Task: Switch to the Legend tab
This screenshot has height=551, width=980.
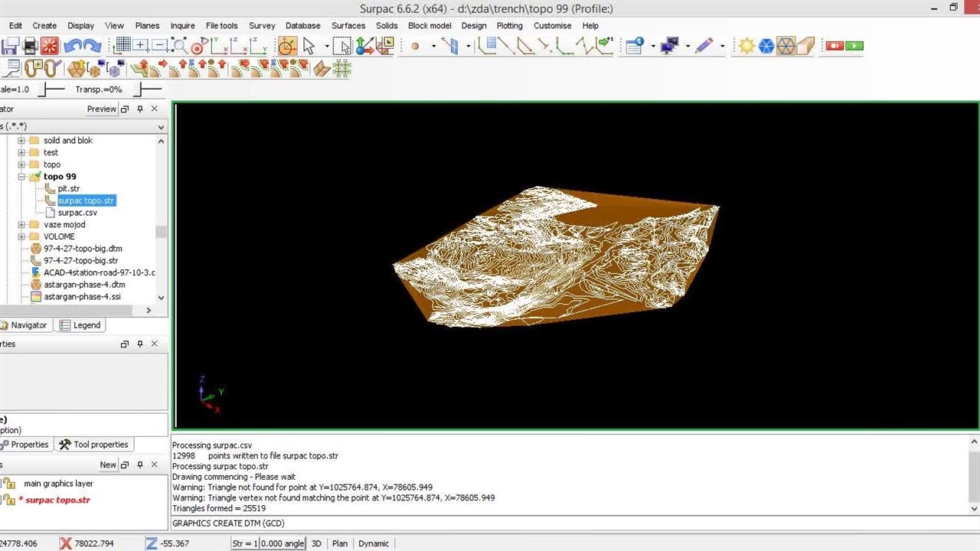Action: coord(80,325)
